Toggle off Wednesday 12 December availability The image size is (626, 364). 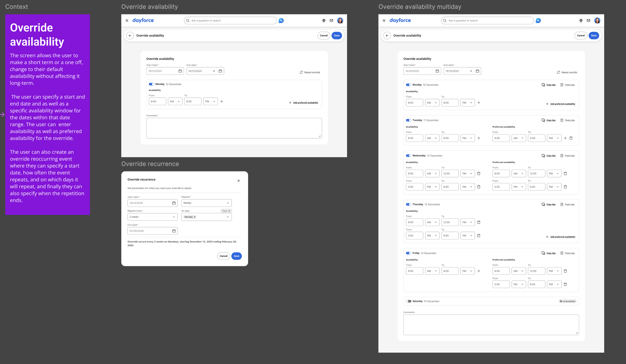(x=409, y=156)
